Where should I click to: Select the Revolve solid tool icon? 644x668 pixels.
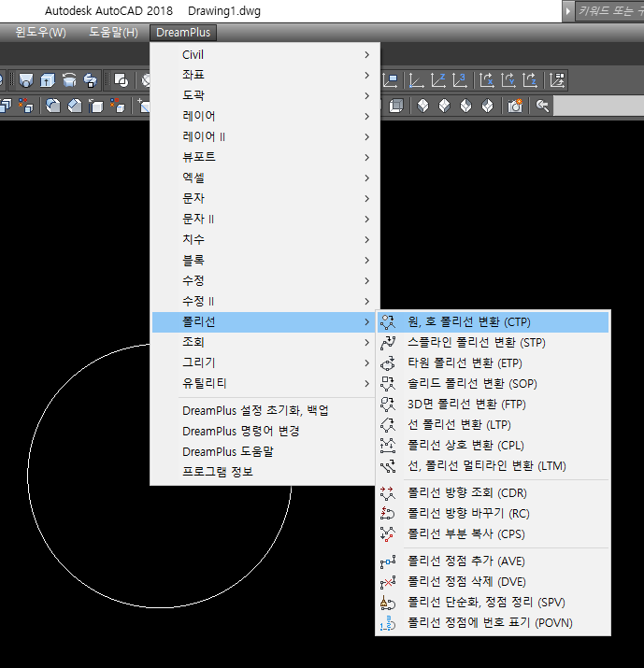pyautogui.click(x=69, y=80)
